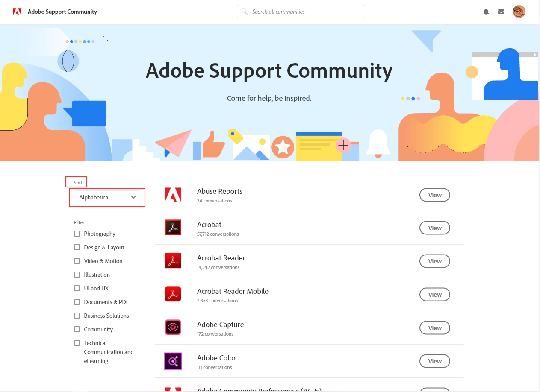540x392 pixels.
Task: View the Adobe Color community
Action: pyautogui.click(x=435, y=361)
